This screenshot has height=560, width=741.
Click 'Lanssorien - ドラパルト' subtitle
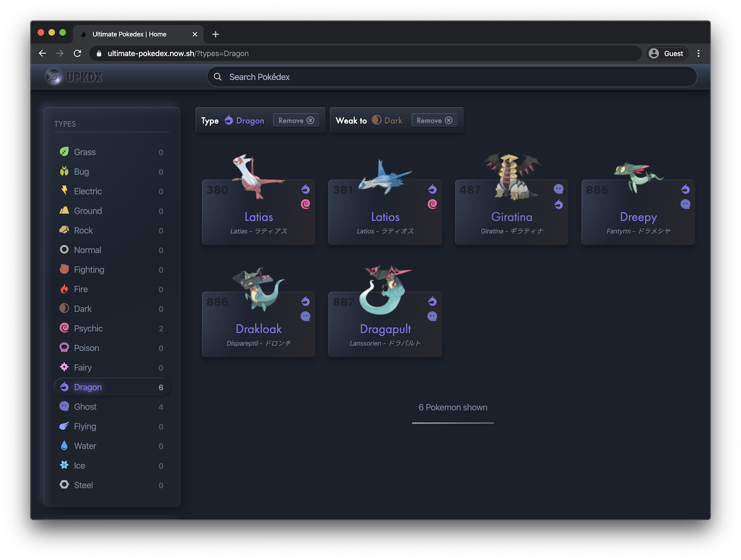[x=385, y=343]
